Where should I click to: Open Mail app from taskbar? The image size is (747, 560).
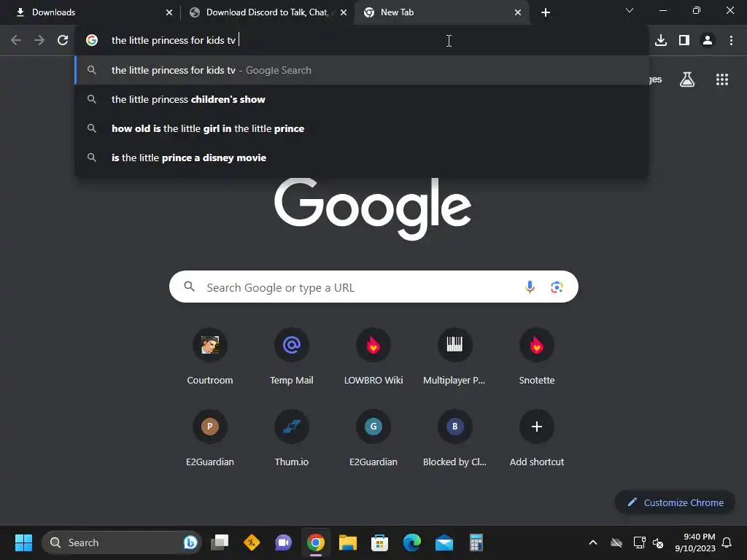click(x=444, y=542)
